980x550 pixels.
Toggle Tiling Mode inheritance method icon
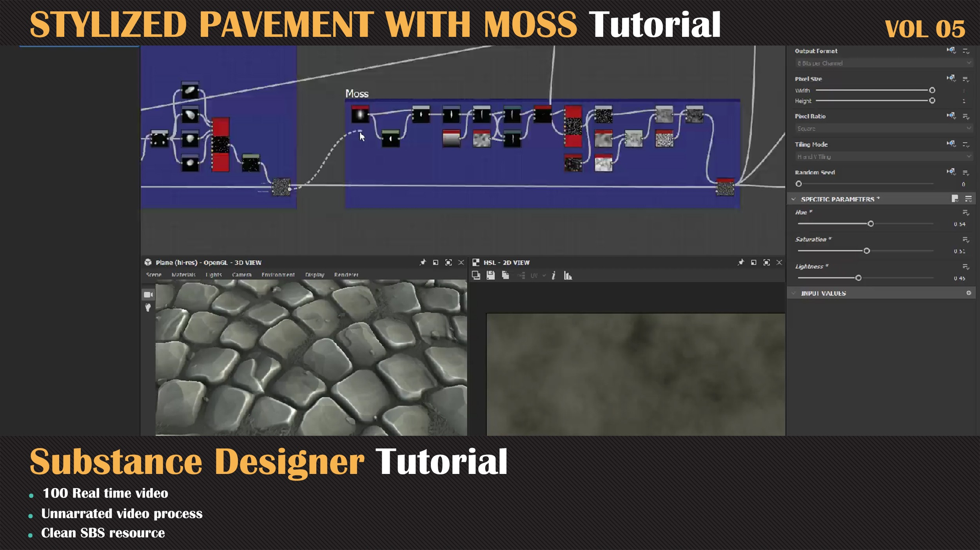tap(951, 143)
